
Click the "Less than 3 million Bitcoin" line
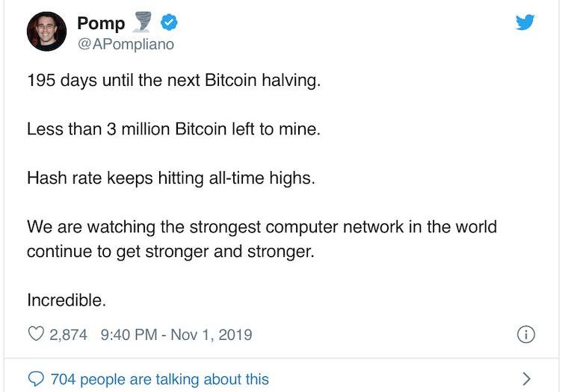173,129
